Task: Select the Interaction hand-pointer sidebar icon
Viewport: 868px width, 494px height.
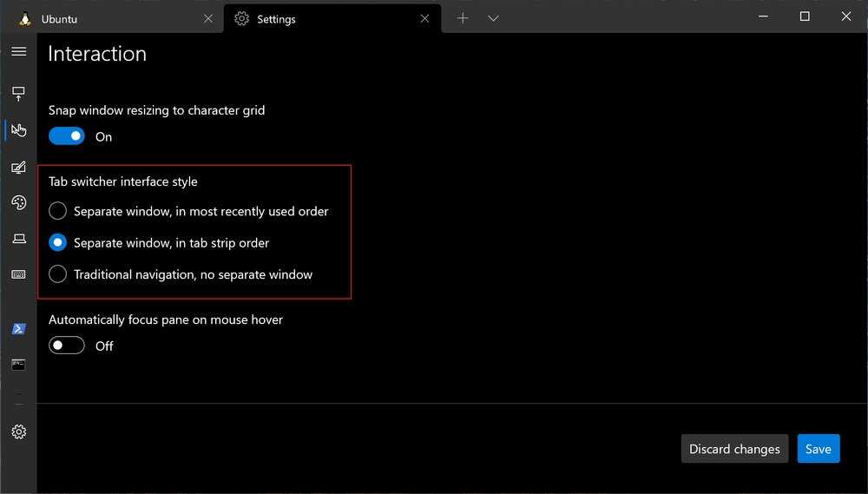Action: 18,130
